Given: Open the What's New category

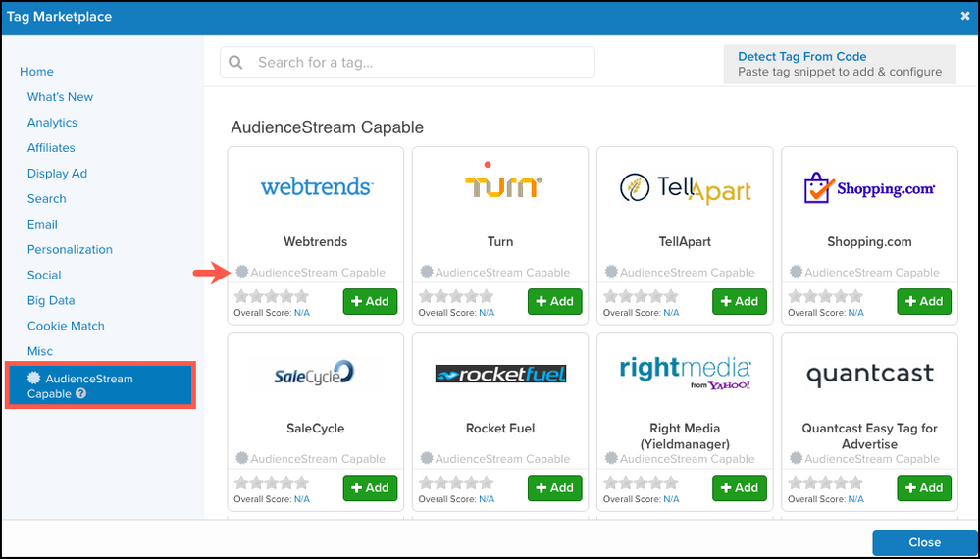Looking at the screenshot, I should [60, 97].
